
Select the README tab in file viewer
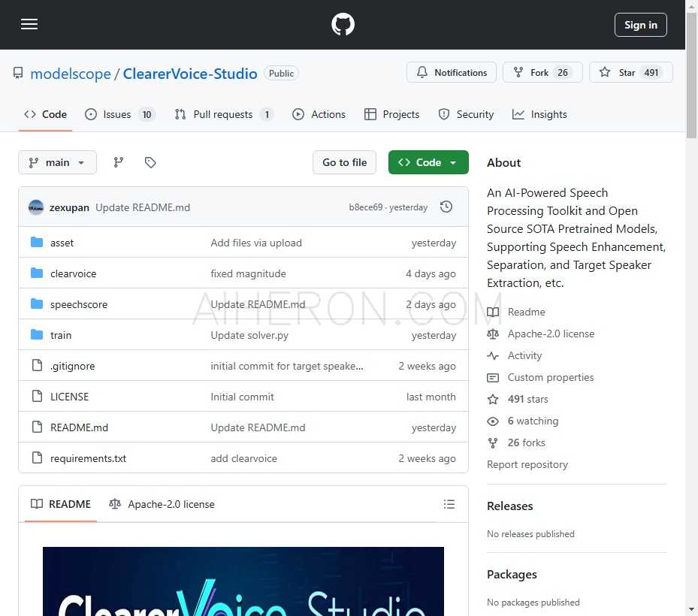61,504
